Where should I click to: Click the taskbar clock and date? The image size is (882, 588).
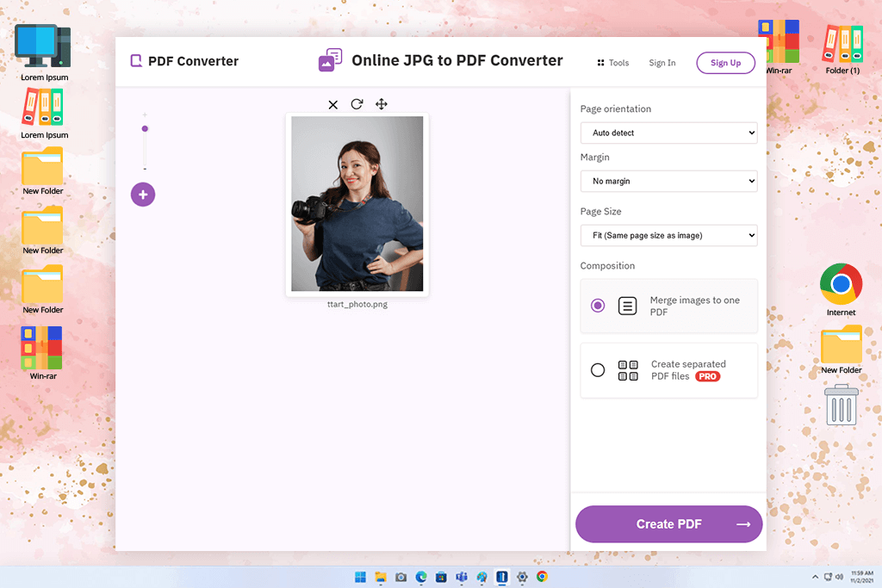[x=861, y=577]
